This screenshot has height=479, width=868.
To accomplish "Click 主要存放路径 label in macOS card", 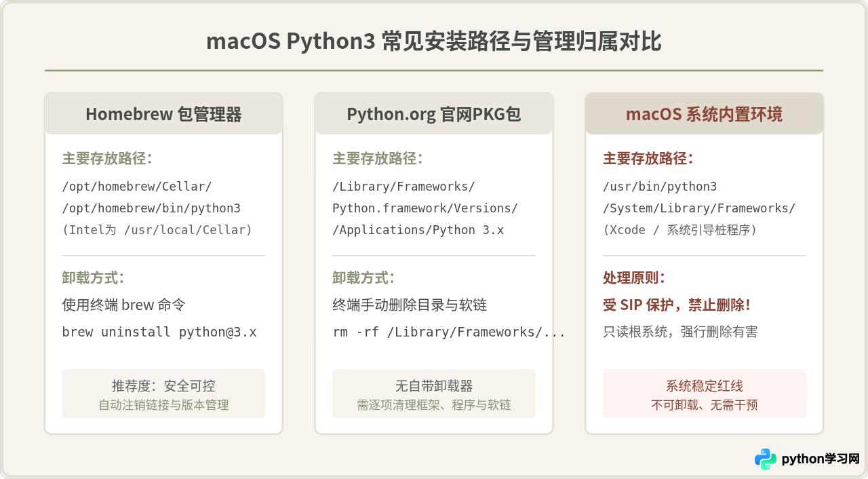I will click(x=648, y=159).
